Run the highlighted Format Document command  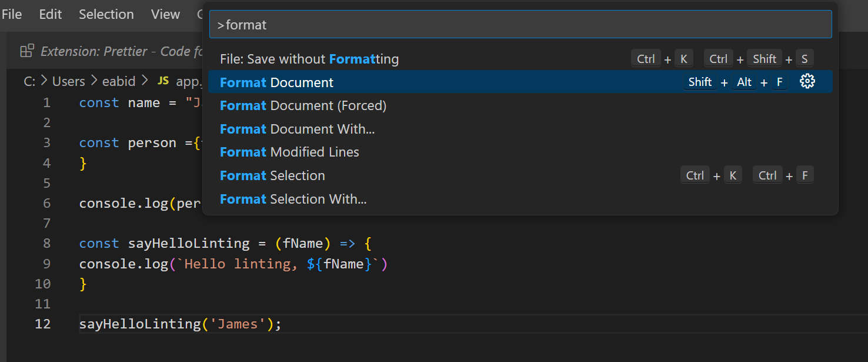point(276,82)
